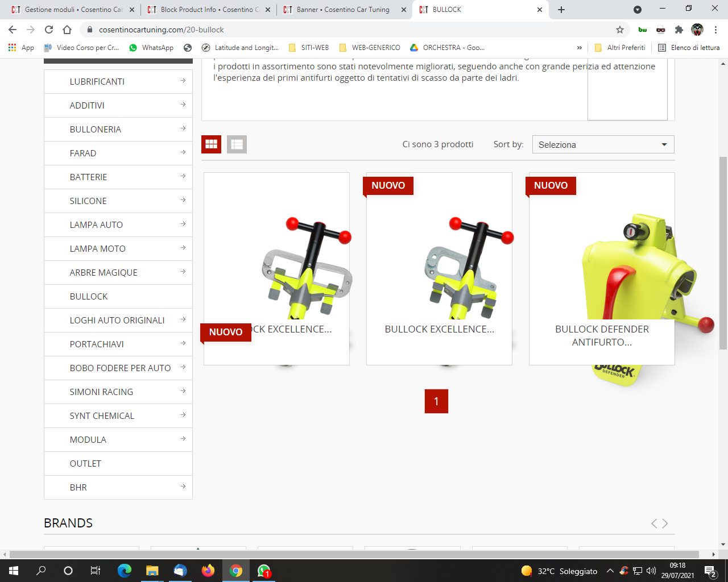This screenshot has width=728, height=582.
Task: Open WhatsApp from the taskbar
Action: coord(264,571)
